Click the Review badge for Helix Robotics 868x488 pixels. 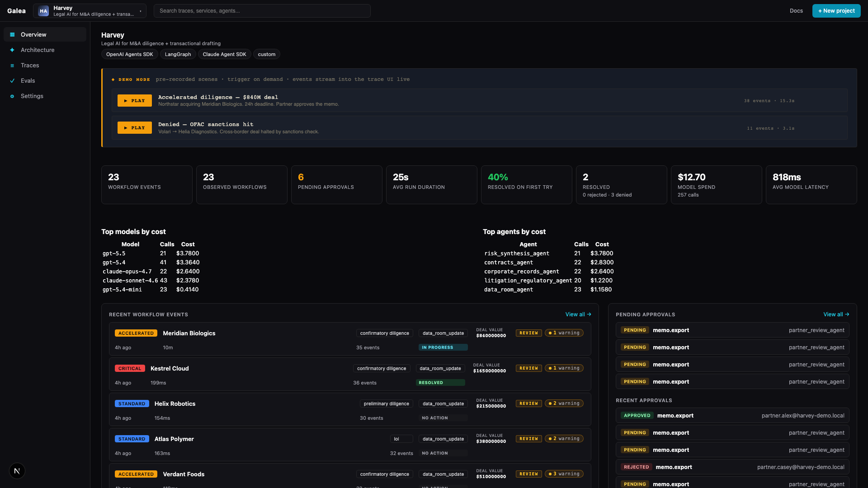pyautogui.click(x=529, y=404)
